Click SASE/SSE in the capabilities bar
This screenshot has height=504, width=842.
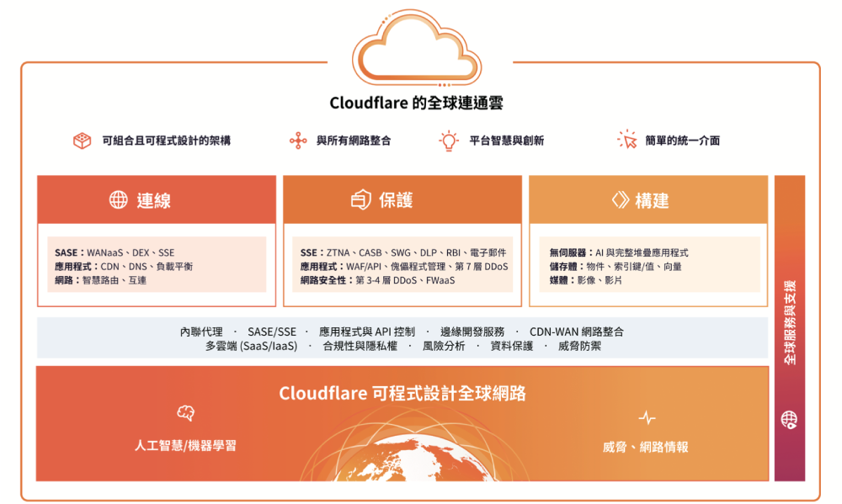click(x=272, y=332)
